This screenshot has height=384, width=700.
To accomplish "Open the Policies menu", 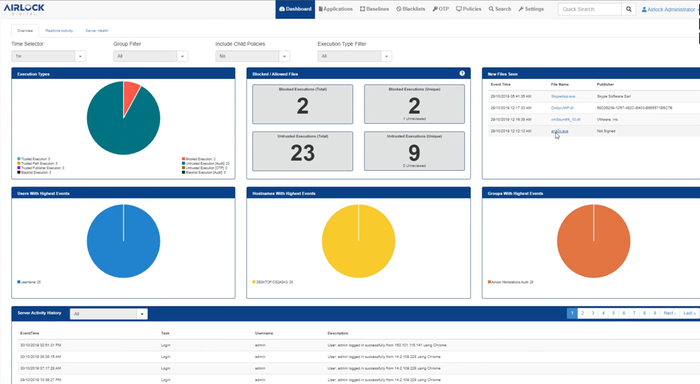I will click(469, 9).
